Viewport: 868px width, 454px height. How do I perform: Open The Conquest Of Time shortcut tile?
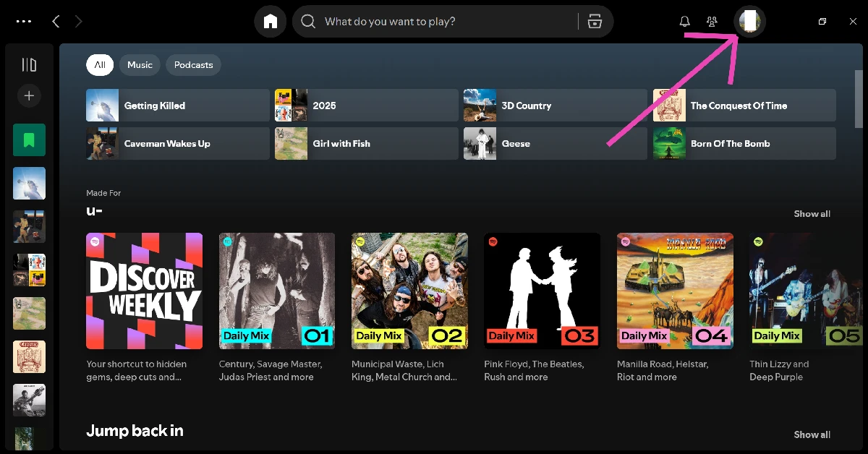pyautogui.click(x=744, y=106)
